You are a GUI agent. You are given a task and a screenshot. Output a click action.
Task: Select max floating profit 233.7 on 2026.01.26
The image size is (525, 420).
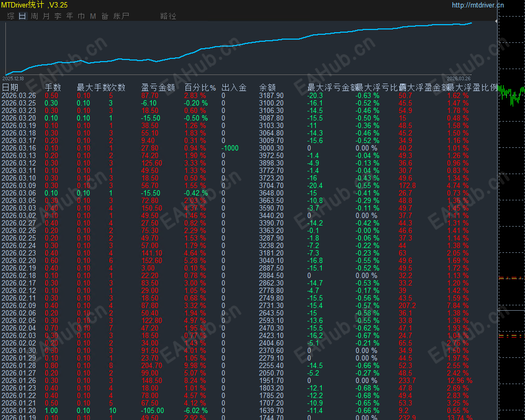pyautogui.click(x=407, y=380)
